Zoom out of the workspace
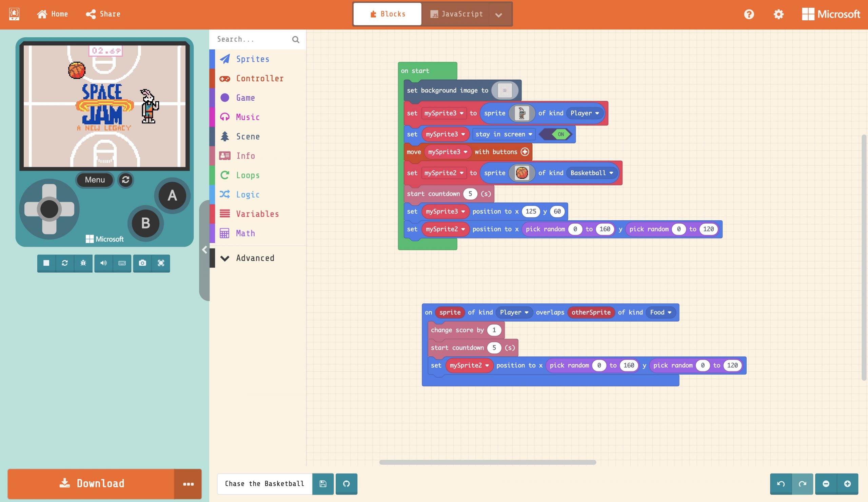868x502 pixels. click(x=826, y=484)
